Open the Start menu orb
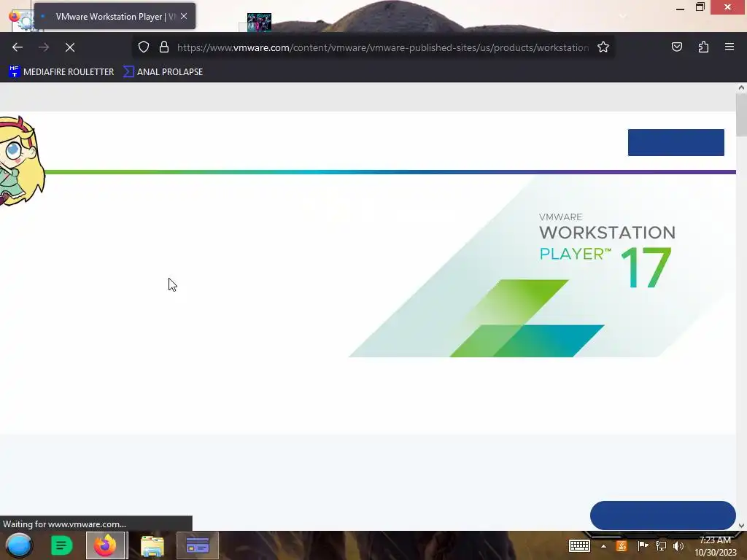 click(x=19, y=545)
